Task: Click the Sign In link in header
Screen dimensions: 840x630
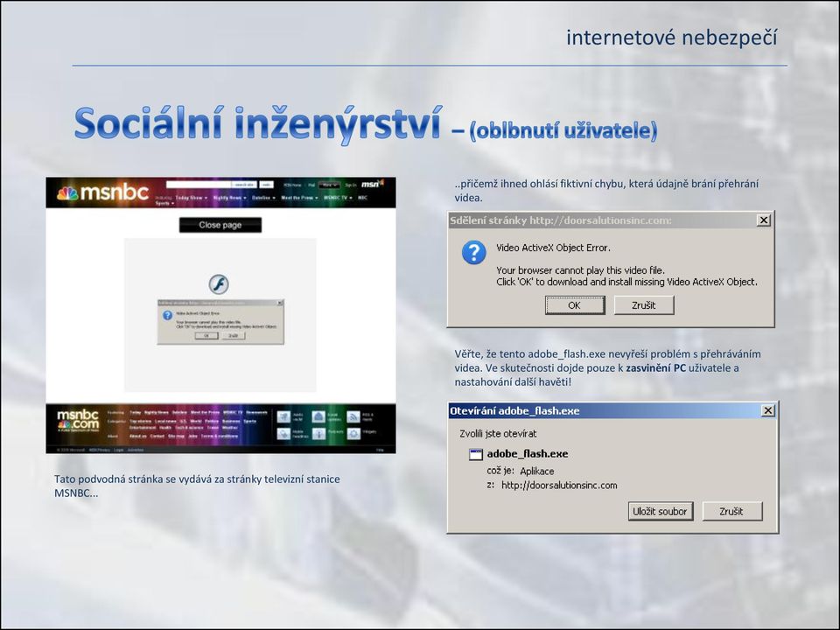Action: (x=351, y=185)
